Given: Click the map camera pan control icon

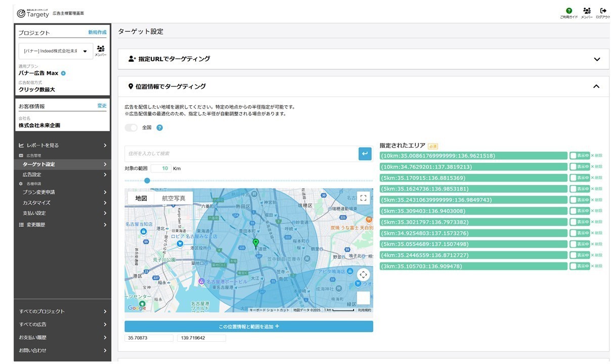Looking at the screenshot, I should pyautogui.click(x=363, y=275).
